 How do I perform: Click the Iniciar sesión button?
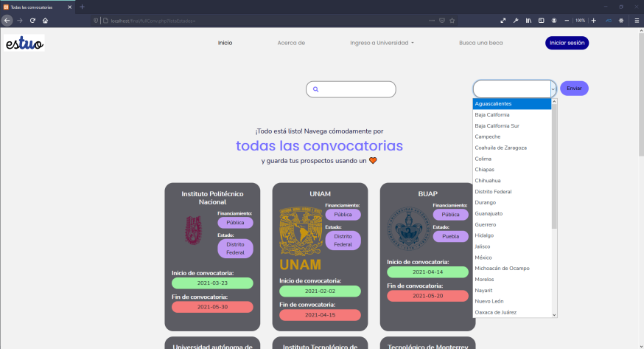click(567, 43)
